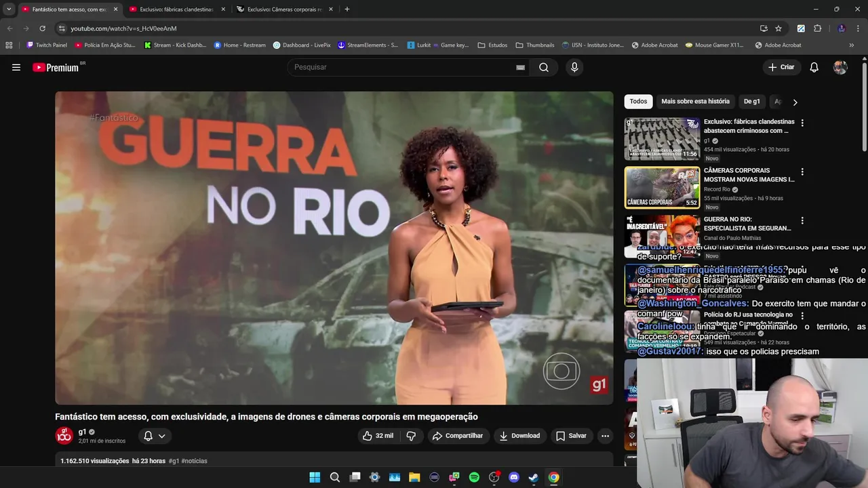The width and height of the screenshot is (868, 488).
Task: Open Spotify from the taskbar
Action: click(474, 477)
